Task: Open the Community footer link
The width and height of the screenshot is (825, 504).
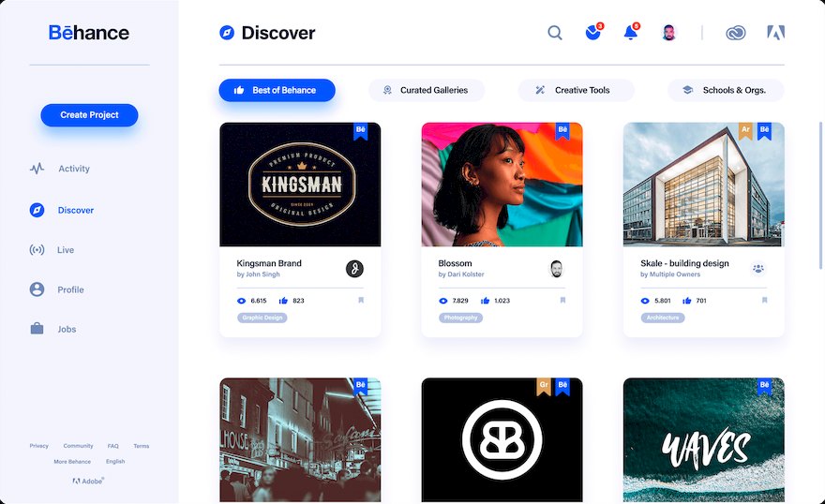Action: (x=78, y=446)
